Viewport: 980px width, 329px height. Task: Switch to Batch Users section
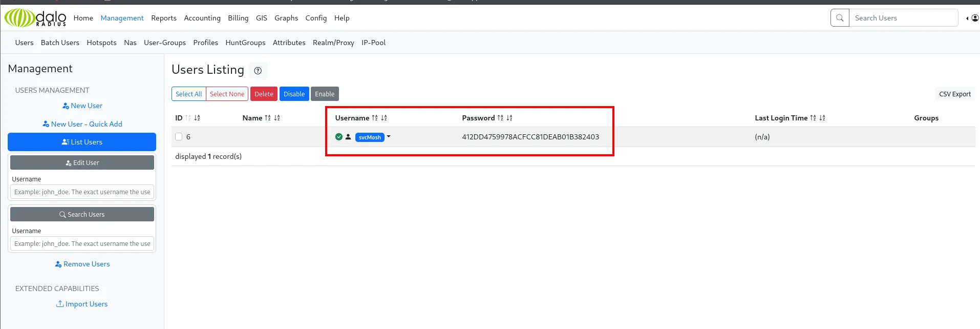point(60,43)
